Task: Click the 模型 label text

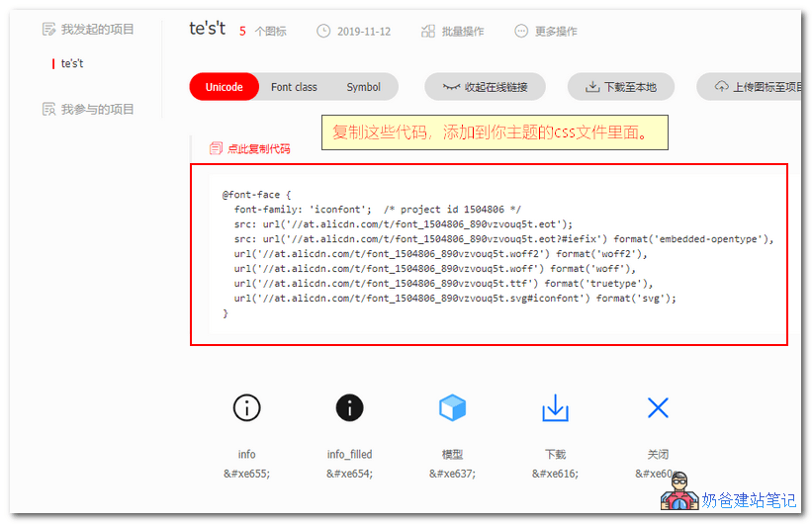Action: (x=452, y=454)
